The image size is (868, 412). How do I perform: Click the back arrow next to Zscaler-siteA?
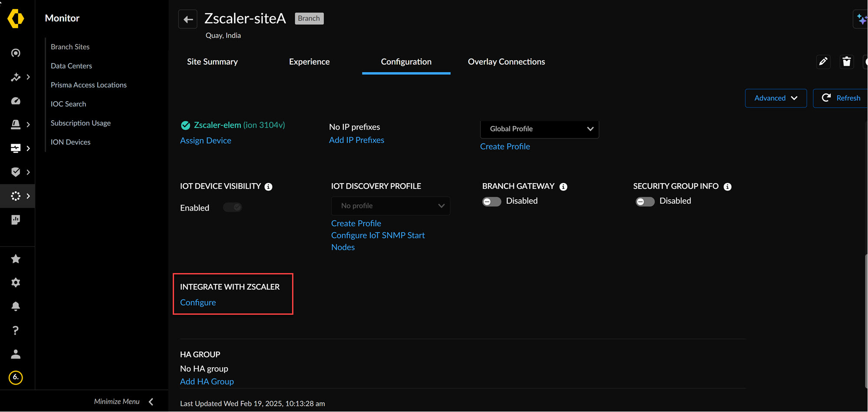tap(188, 19)
